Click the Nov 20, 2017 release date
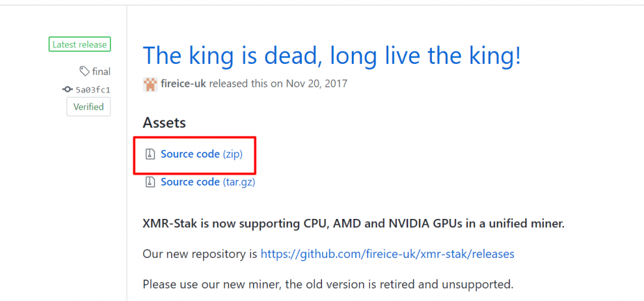Screen dimensions: 644x301 coord(317,84)
